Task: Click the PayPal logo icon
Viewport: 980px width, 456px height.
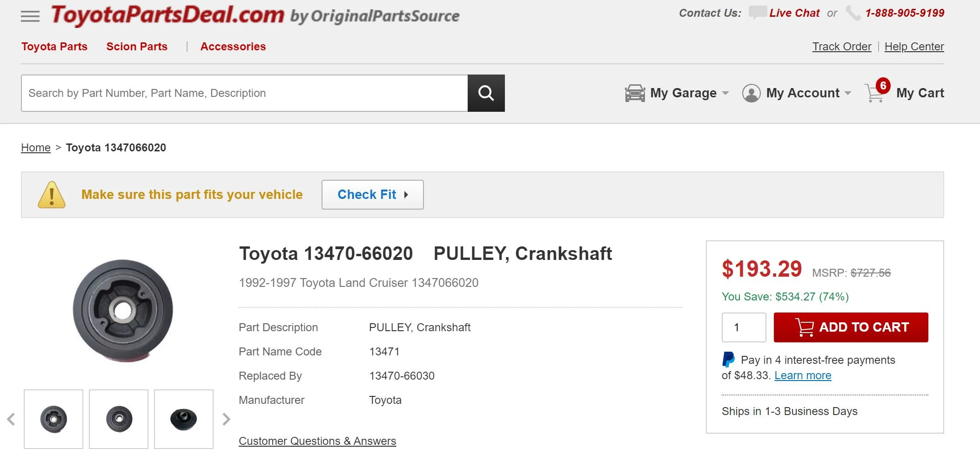Action: 728,360
